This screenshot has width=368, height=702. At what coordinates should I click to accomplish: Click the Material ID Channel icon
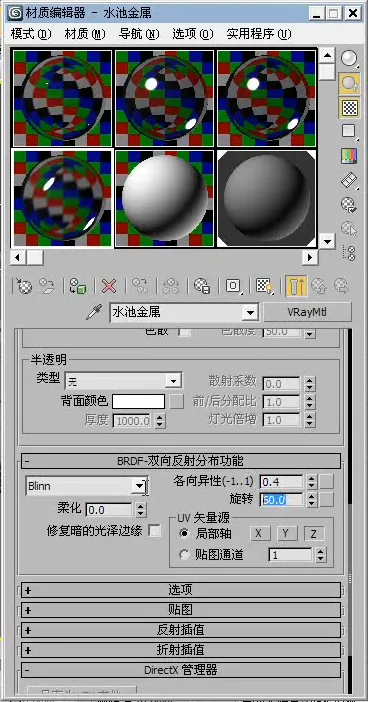(233, 286)
